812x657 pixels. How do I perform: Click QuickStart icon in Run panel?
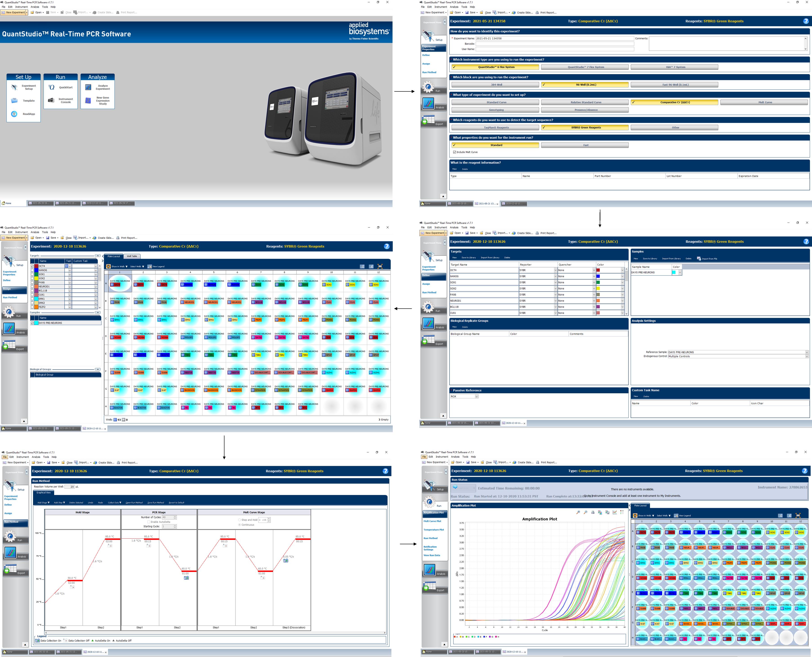[51, 87]
